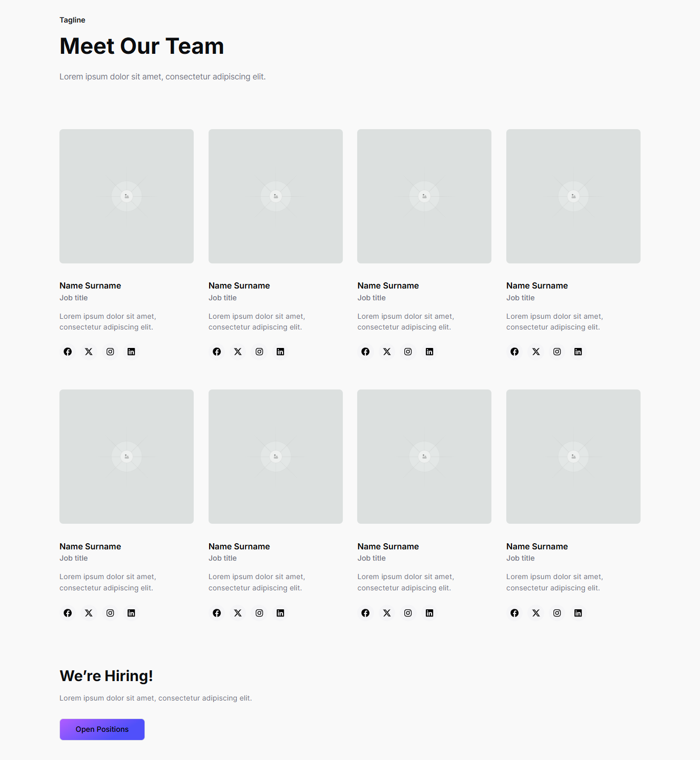Open Facebook profile of first team member
The image size is (700, 760).
click(67, 352)
